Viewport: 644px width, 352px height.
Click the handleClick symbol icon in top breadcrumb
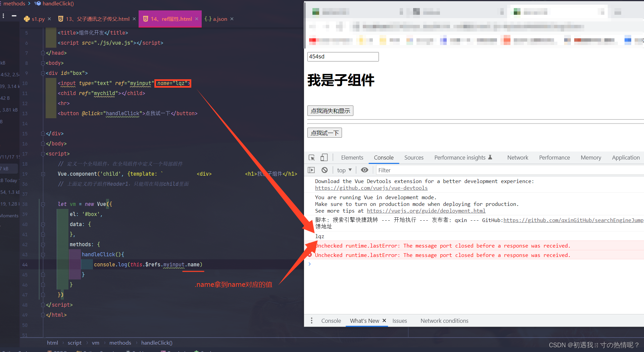pyautogui.click(x=37, y=3)
